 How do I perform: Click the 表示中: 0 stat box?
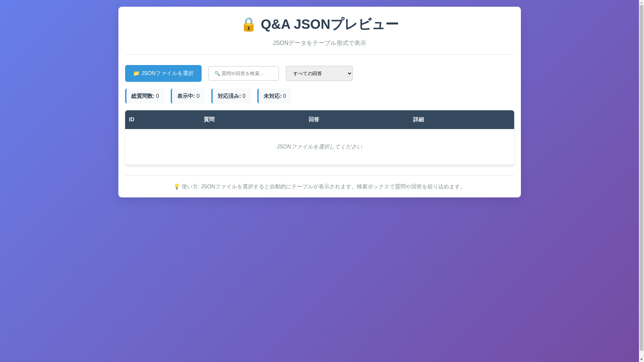188,96
